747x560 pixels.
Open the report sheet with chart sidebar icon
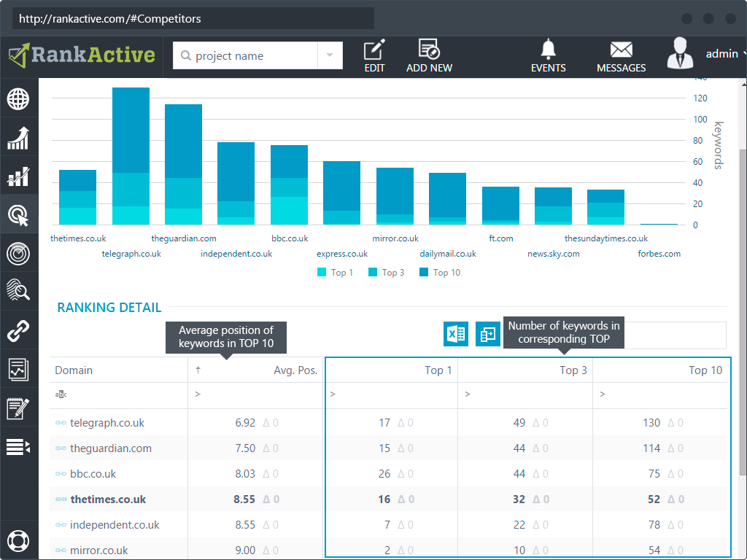point(18,370)
